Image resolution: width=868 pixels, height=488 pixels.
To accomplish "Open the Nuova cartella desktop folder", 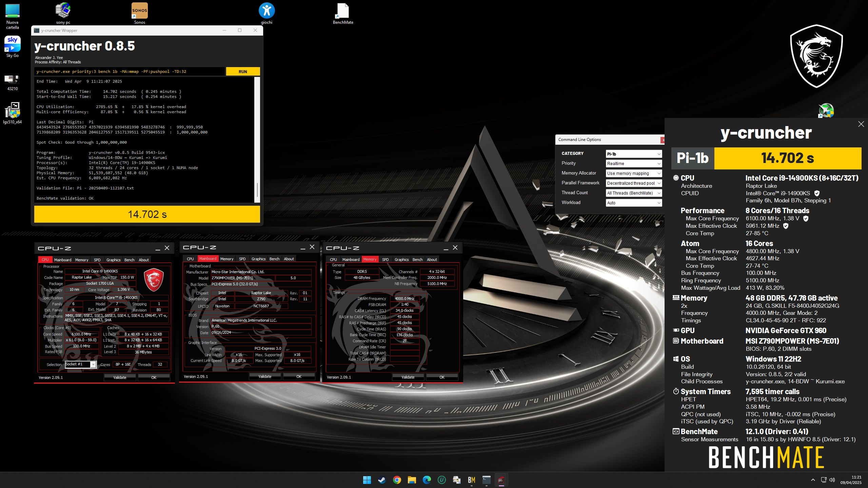I will point(13,16).
